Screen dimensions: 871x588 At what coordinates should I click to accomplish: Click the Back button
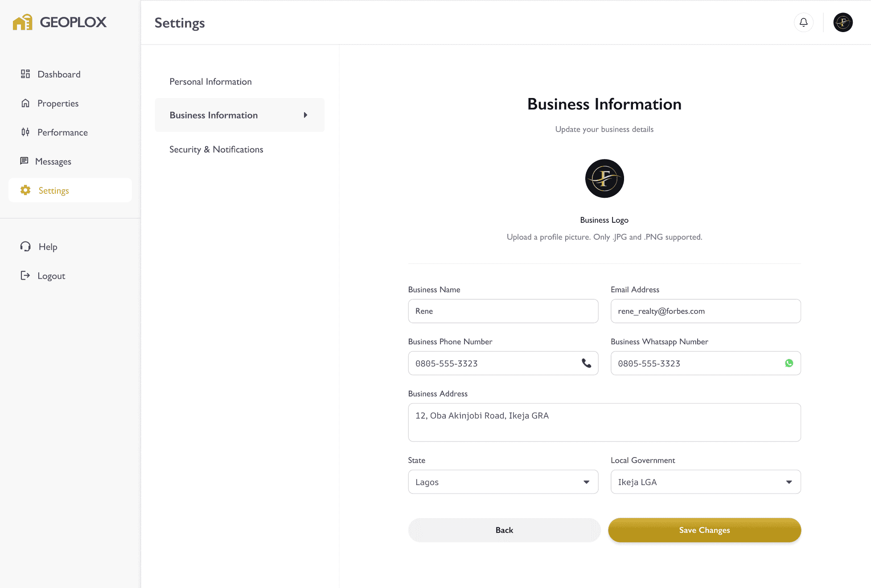coord(504,530)
